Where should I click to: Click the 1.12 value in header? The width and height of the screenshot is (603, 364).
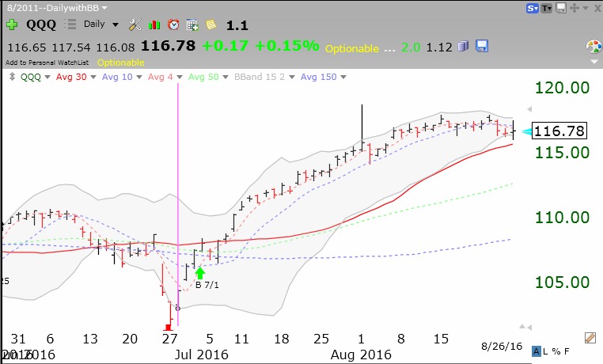point(439,47)
